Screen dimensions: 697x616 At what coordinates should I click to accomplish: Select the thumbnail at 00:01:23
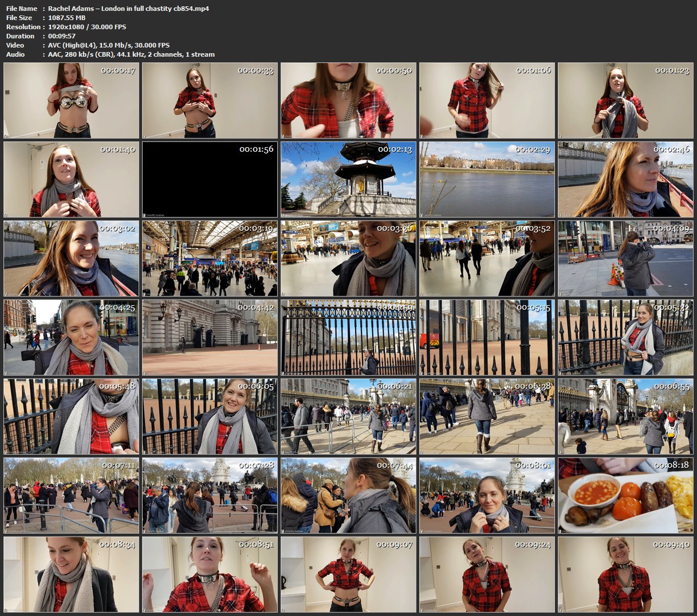[626, 101]
